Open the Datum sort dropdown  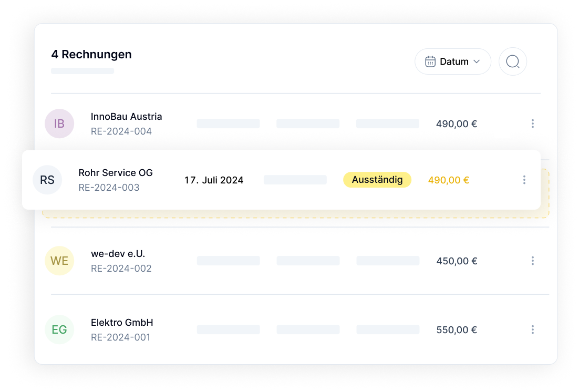pyautogui.click(x=452, y=61)
